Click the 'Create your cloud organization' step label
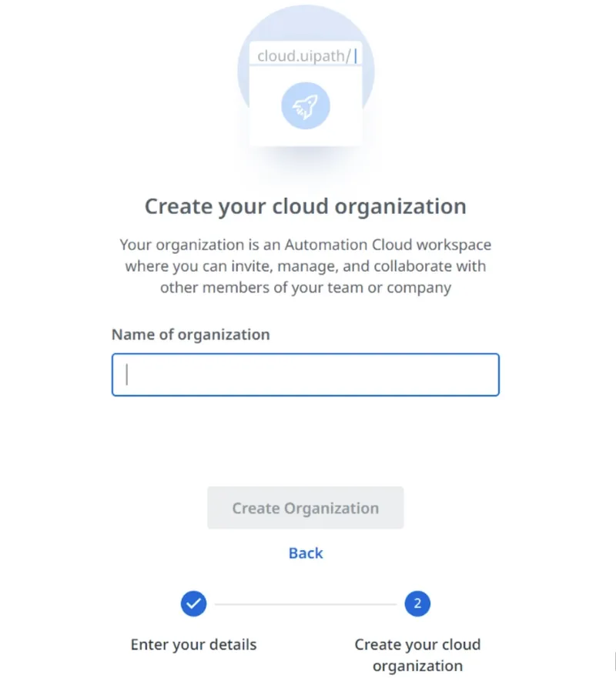616x695 pixels. point(417,655)
